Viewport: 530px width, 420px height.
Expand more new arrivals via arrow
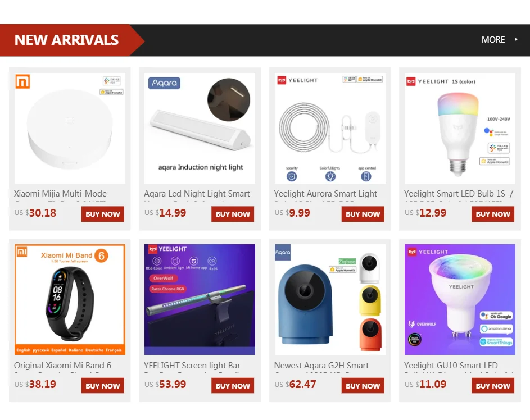(x=516, y=39)
